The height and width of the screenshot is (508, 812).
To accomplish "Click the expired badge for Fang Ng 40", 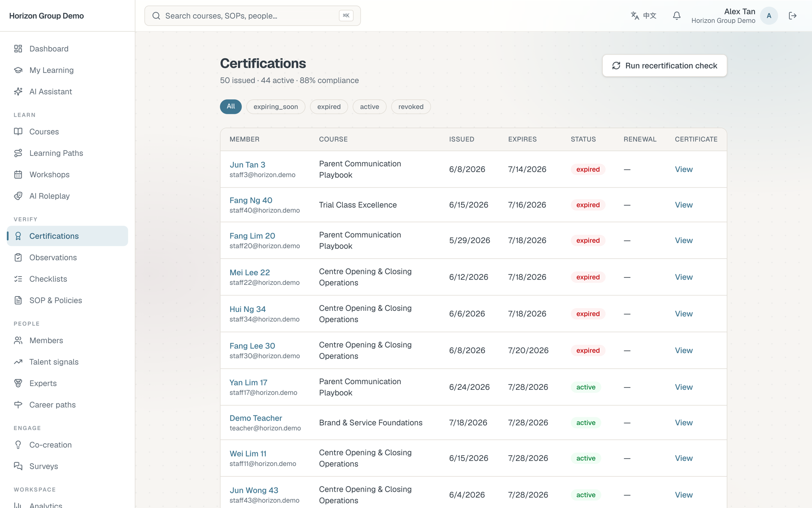I will (x=588, y=205).
